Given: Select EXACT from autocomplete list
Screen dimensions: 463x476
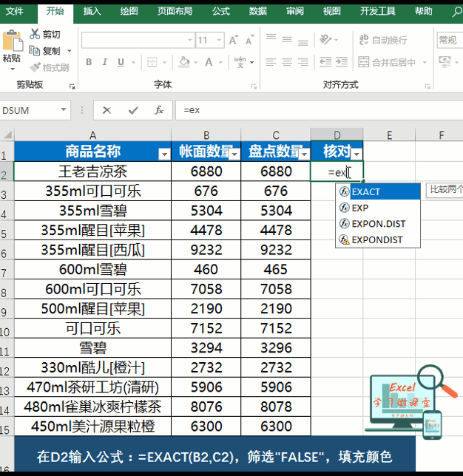Looking at the screenshot, I should coord(378,192).
